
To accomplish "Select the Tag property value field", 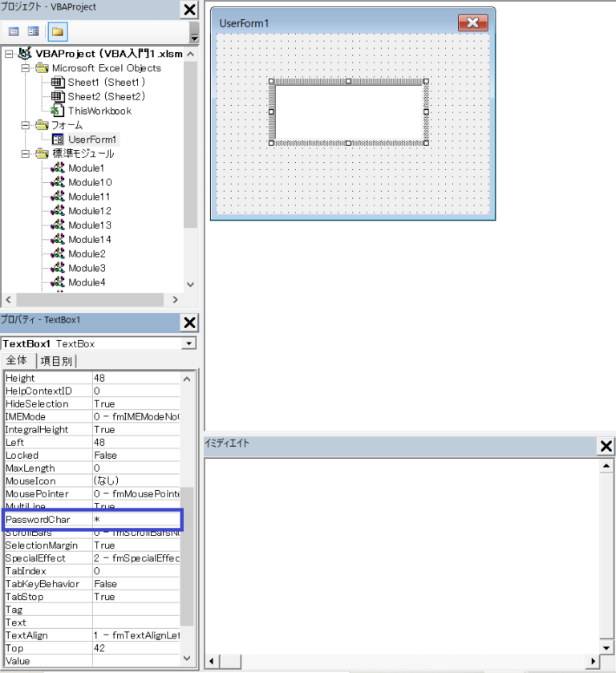I will tap(136, 610).
